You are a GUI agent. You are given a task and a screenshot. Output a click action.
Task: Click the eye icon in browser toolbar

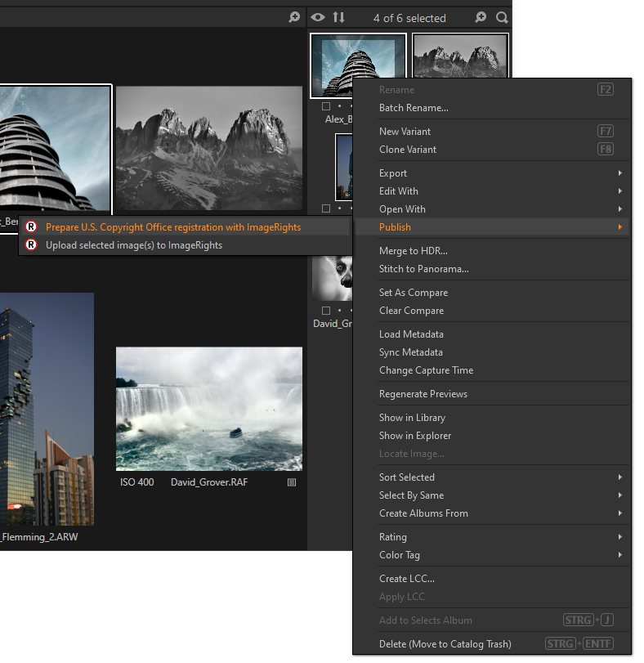318,17
